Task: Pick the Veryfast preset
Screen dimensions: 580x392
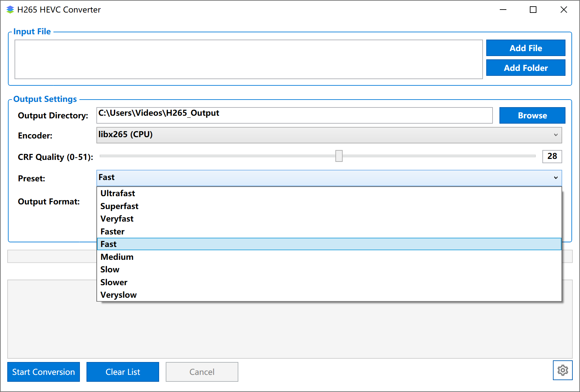Action: (117, 219)
